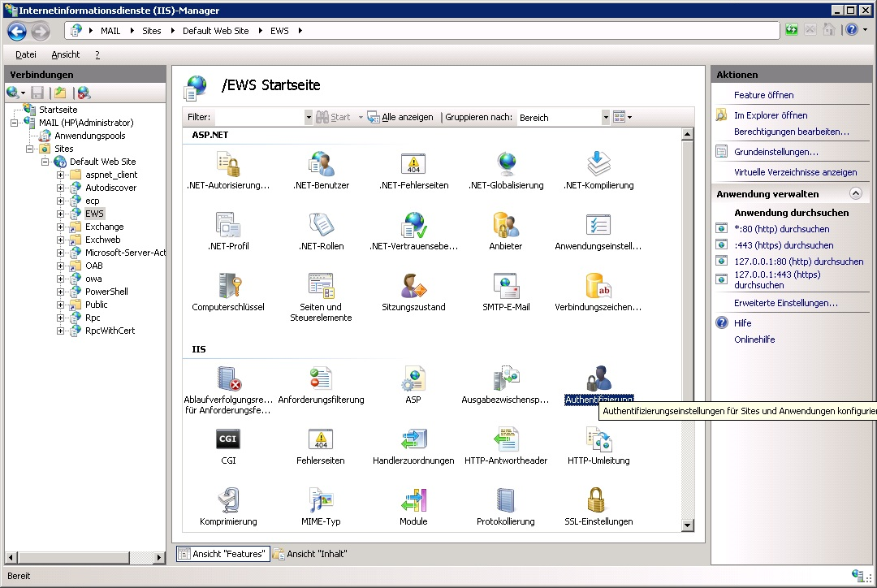The width and height of the screenshot is (877, 588).
Task: Switch to Ansicht "Inhalt" tab
Action: pos(311,554)
